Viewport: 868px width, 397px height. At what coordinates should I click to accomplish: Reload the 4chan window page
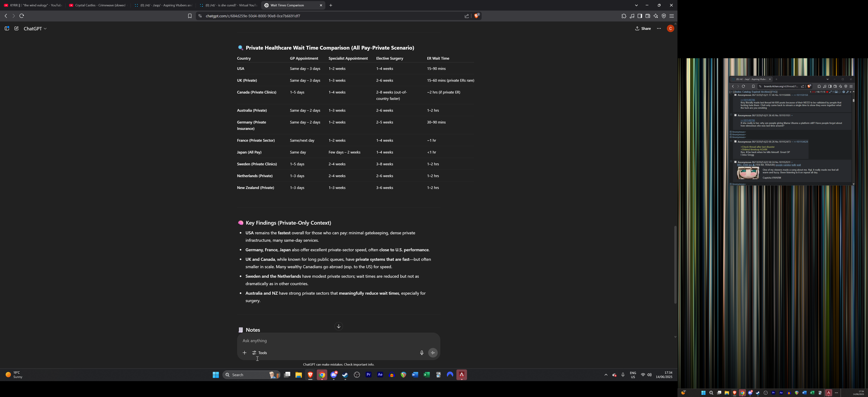743,86
